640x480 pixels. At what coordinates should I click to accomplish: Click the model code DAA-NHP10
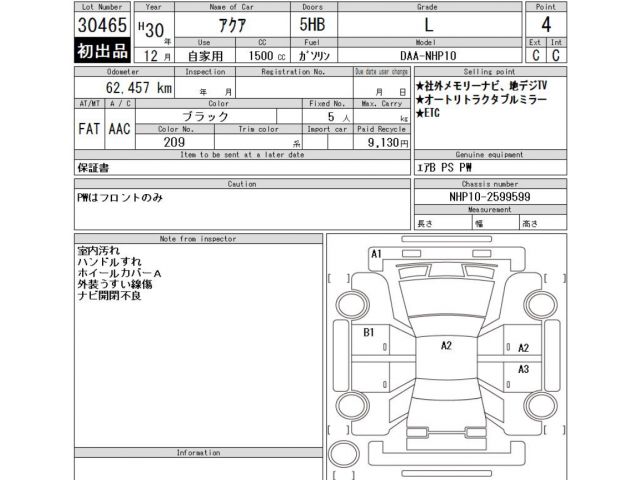point(428,56)
